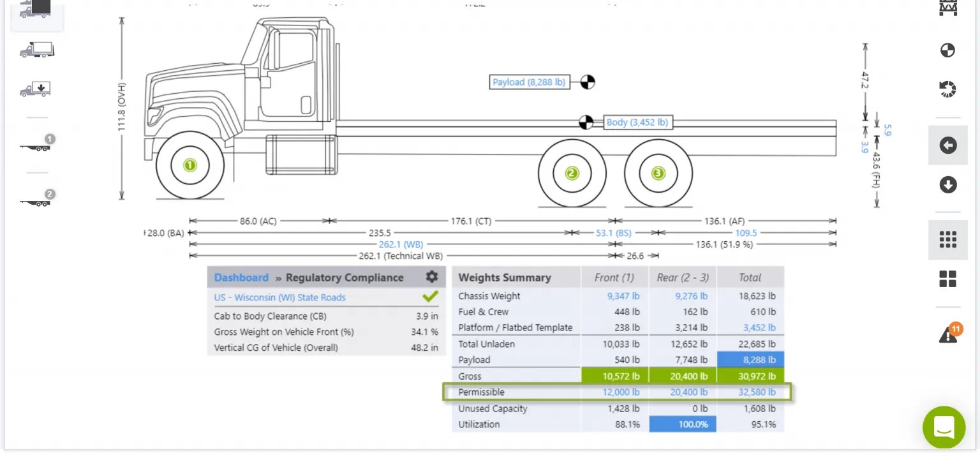980x453 pixels.
Task: Click the 262.1 (Technical WB) dimension label
Action: (401, 256)
